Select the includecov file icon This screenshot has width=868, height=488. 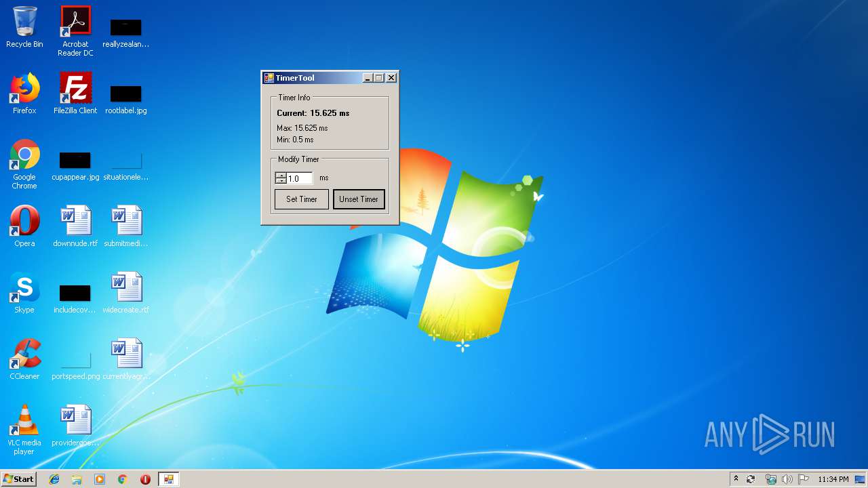(75, 298)
